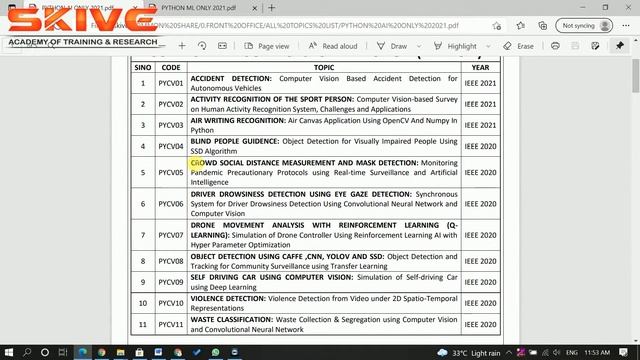
Task: Click the SINO column header
Action: coord(143,68)
